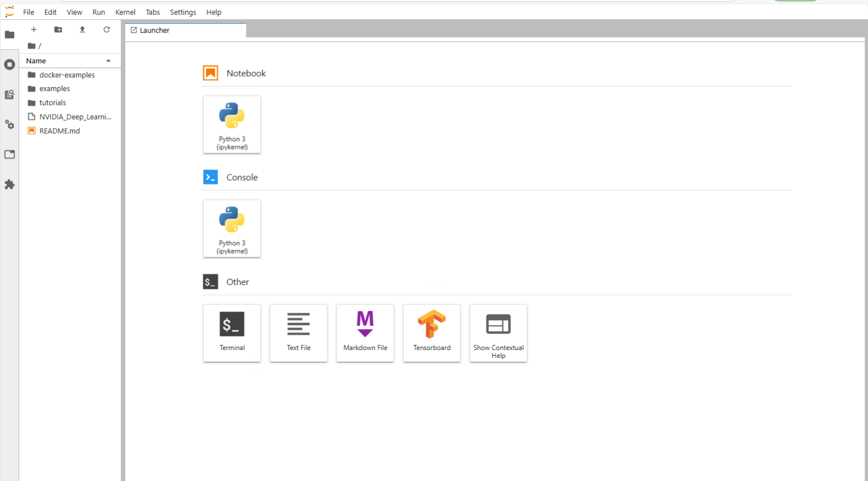Image resolution: width=868 pixels, height=481 pixels.
Task: Open the Property Inspector gears icon
Action: click(x=10, y=125)
